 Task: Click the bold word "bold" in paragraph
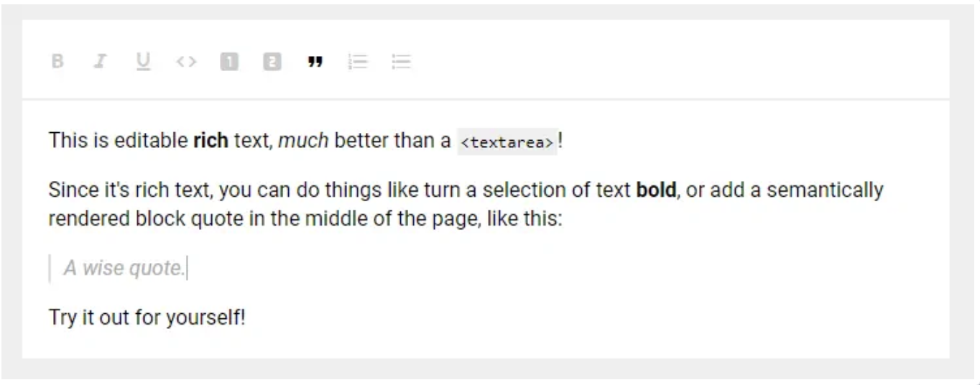pos(656,191)
